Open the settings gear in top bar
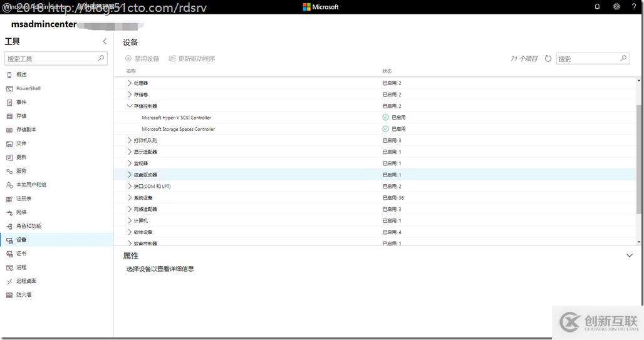This screenshot has width=644, height=340. (x=616, y=6)
